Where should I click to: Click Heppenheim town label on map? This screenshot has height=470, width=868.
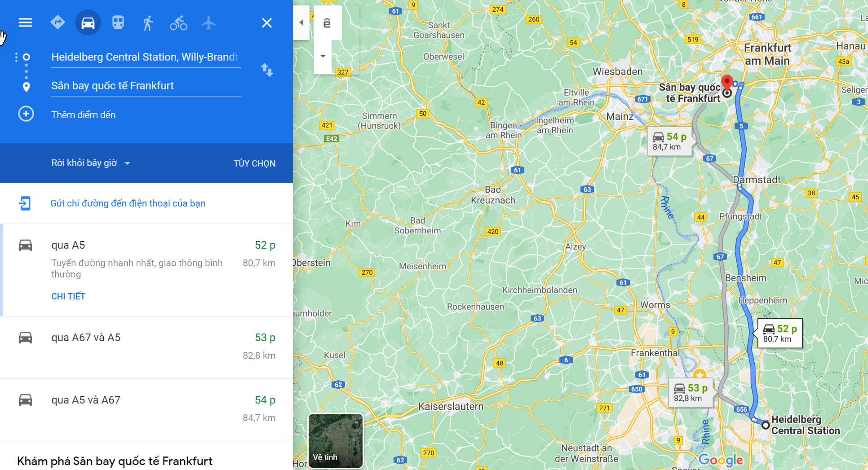763,301
